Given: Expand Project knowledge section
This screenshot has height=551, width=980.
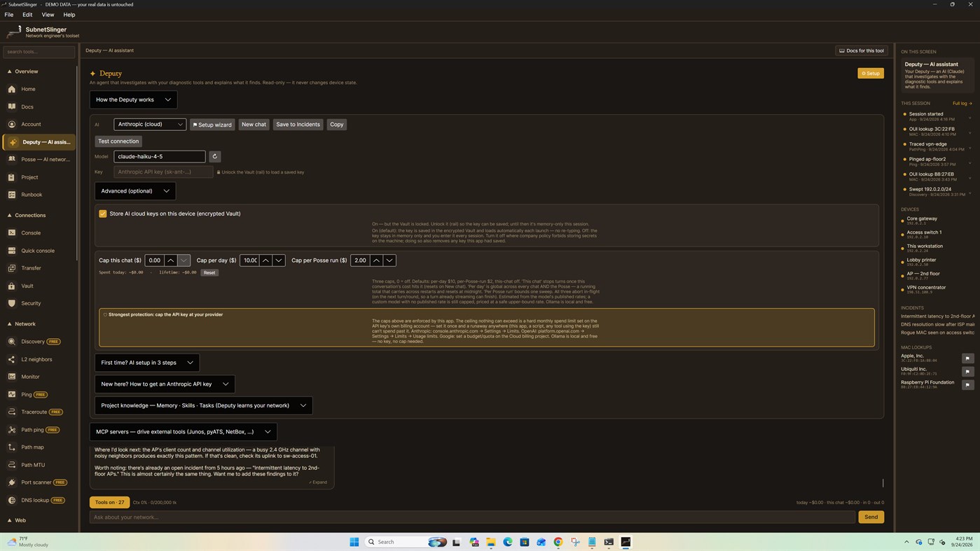Looking at the screenshot, I should (x=203, y=405).
